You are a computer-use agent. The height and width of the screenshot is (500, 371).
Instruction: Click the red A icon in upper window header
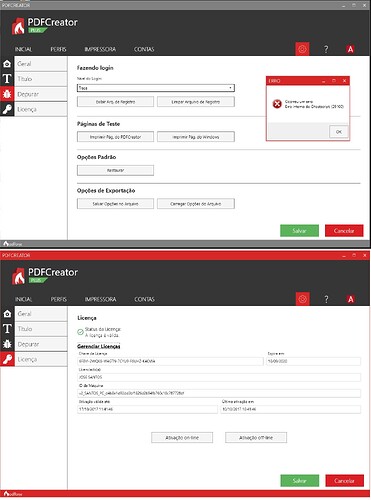(350, 49)
